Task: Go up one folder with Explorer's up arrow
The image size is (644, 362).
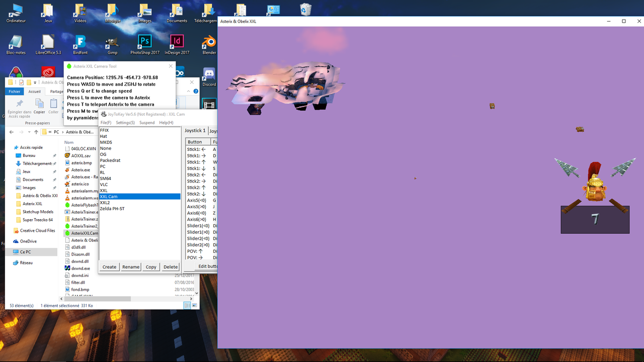Action: click(36, 132)
